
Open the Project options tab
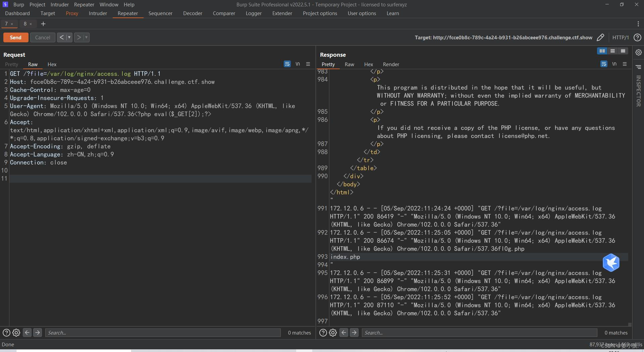(x=320, y=13)
